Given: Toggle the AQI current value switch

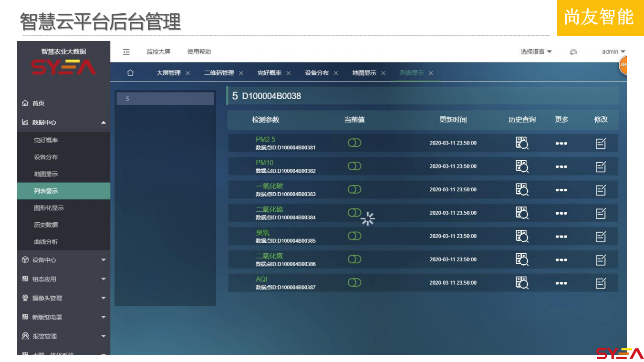Looking at the screenshot, I should click(x=354, y=282).
